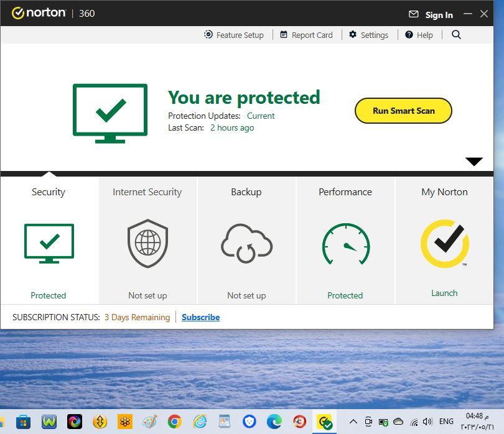The height and width of the screenshot is (434, 504).
Task: Click Not set up under Backup
Action: [x=246, y=295]
